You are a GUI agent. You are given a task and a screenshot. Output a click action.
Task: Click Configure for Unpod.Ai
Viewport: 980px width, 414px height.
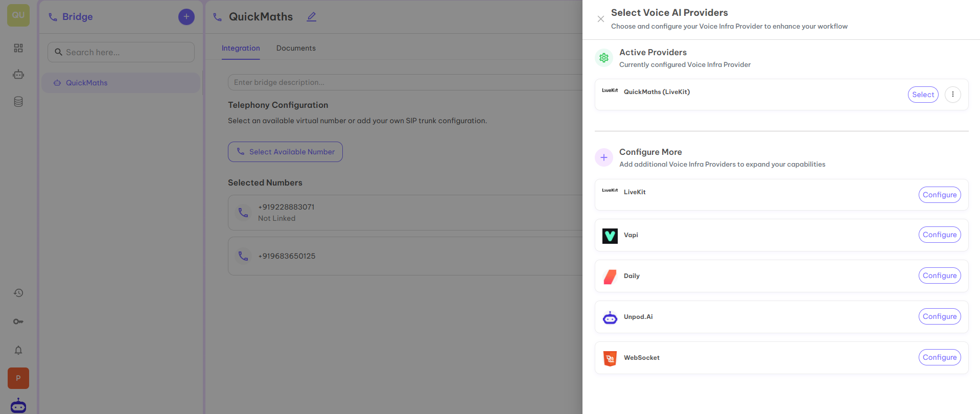pyautogui.click(x=940, y=316)
